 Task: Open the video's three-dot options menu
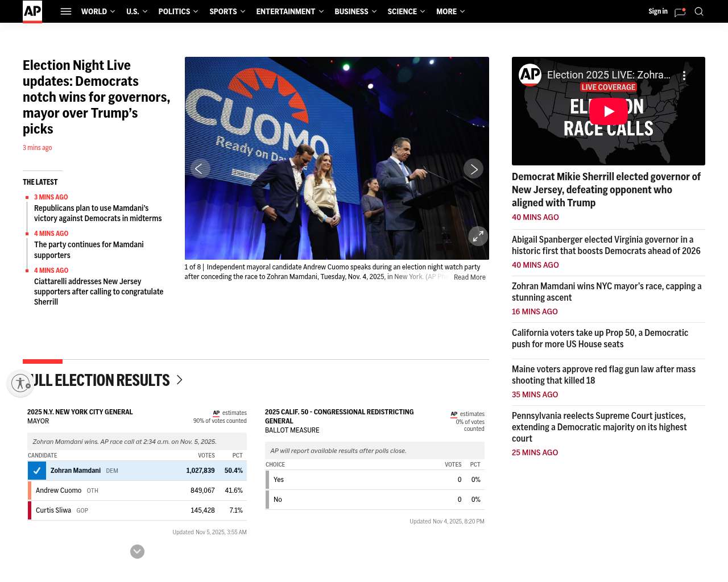click(684, 76)
